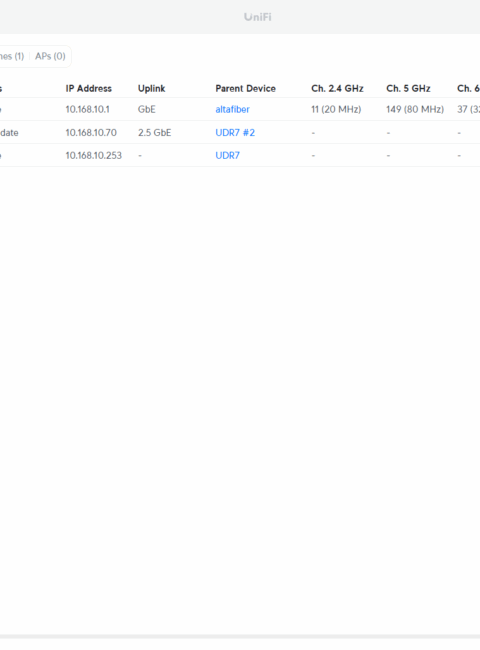Sort by the Parent Device column header
Screen dimensions: 480x650
tap(245, 88)
